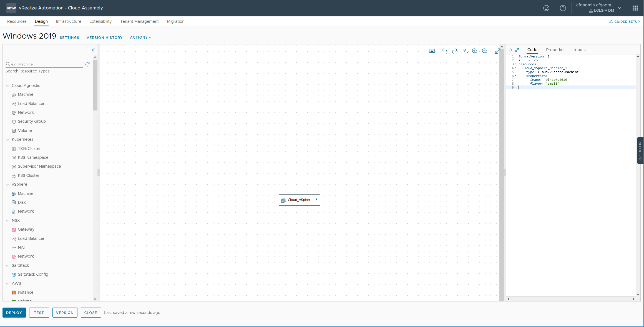Select Cloud Agnostic Network resource
Viewport: 644px width, 327px height.
pyautogui.click(x=23, y=112)
